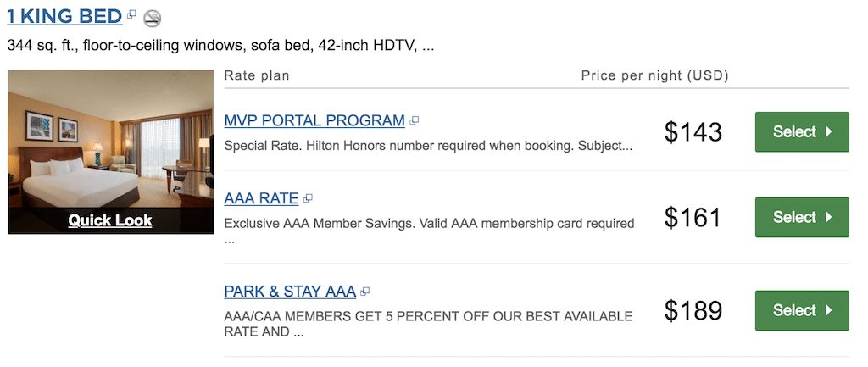868x367 pixels.
Task: Click the popup icon beside AAA RATE
Action: point(308,197)
